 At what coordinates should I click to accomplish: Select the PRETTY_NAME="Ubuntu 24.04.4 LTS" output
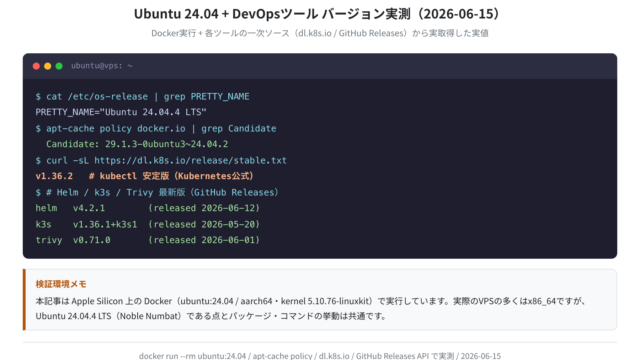pos(121,112)
